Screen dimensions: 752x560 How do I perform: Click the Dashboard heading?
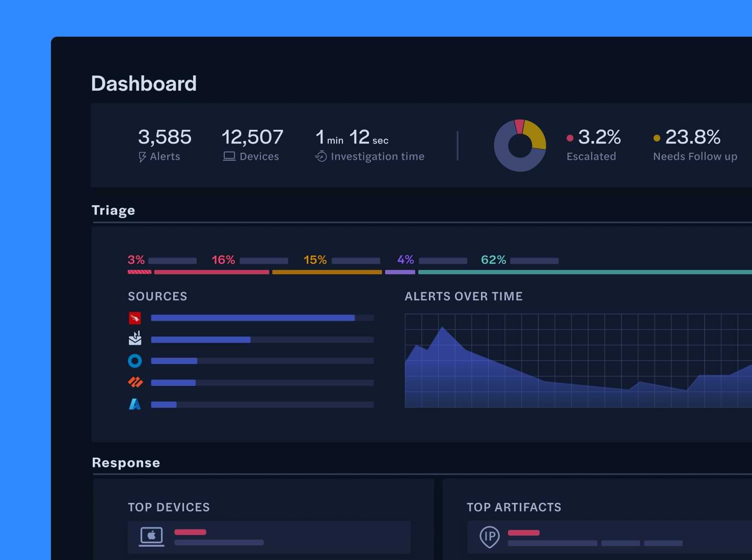pos(144,83)
